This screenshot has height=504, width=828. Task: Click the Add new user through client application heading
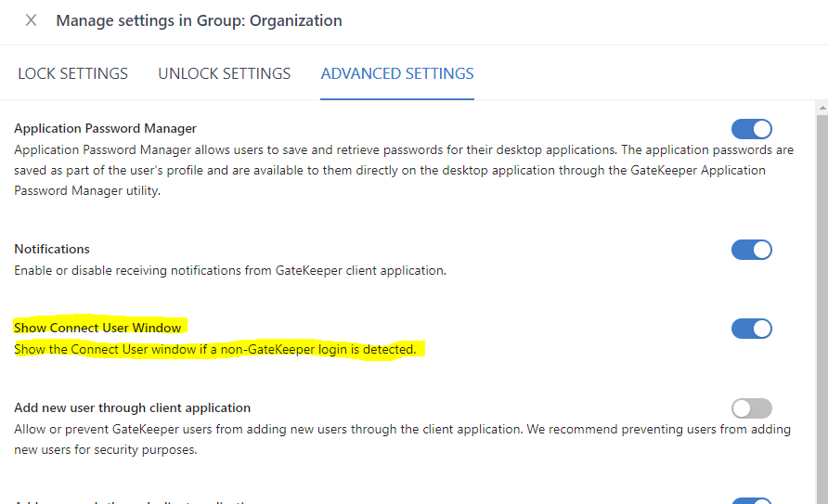[132, 407]
